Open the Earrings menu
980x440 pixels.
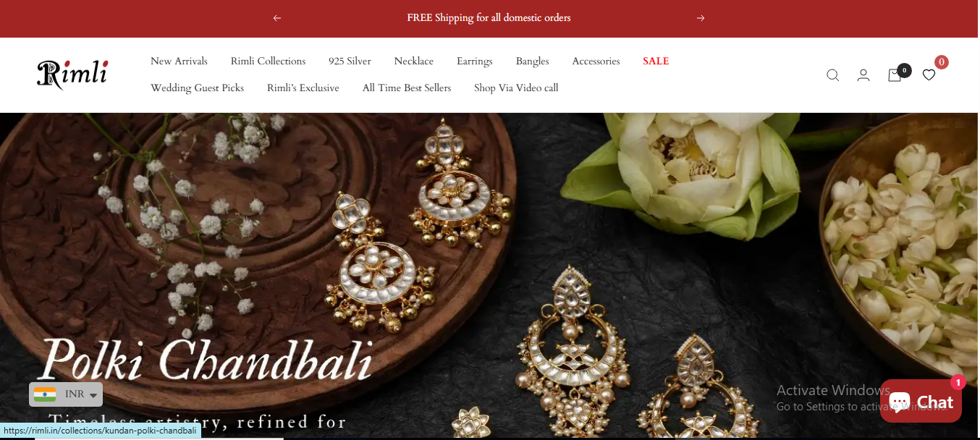(475, 62)
